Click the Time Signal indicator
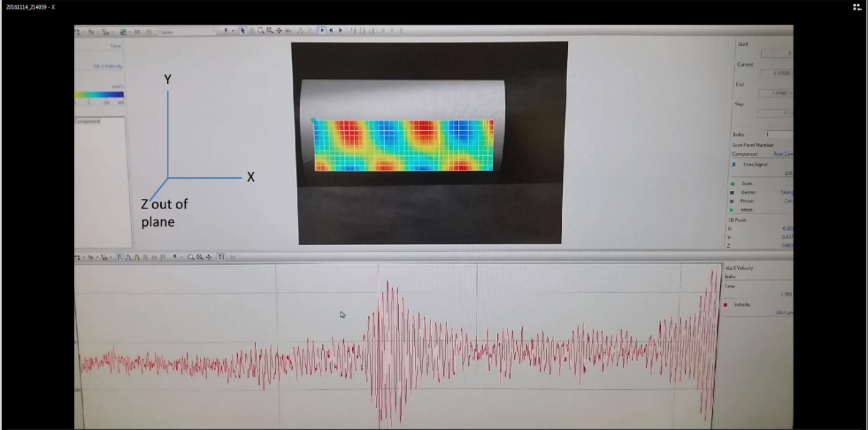The width and height of the screenshot is (868, 430). 733,165
